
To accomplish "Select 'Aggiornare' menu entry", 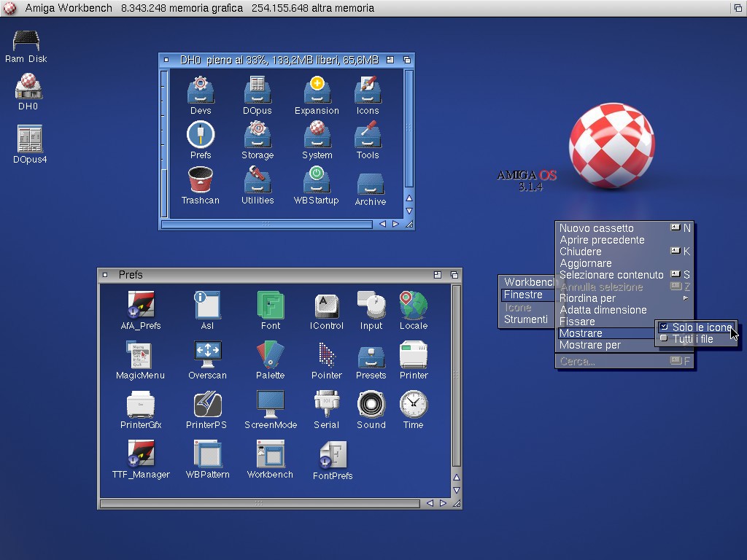I will tap(585, 263).
